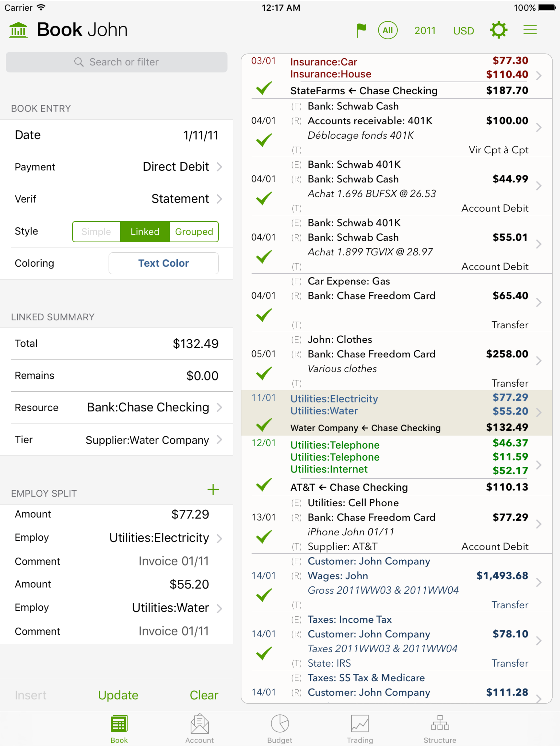The width and height of the screenshot is (560, 747).
Task: Click the All filter circle icon
Action: point(388,30)
